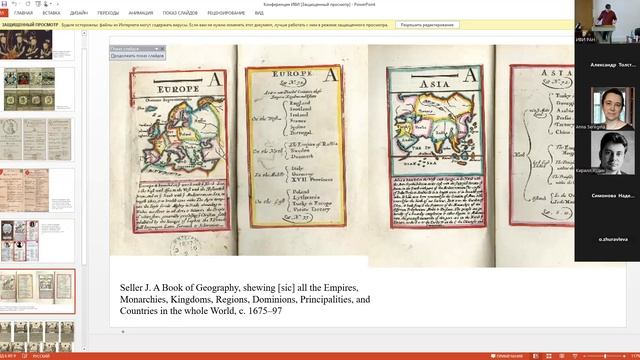Open the ВСТАВКА ribbon tab
This screenshot has height=360, width=640.
pos(51,13)
